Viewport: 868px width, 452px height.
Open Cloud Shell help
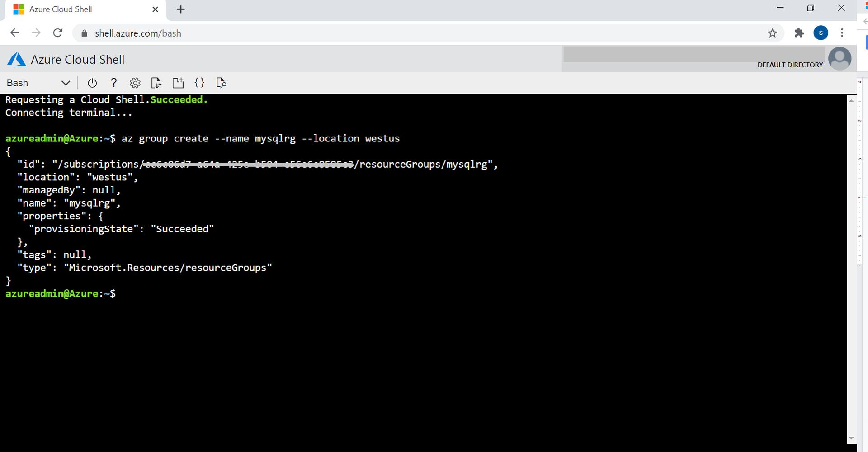coord(113,83)
